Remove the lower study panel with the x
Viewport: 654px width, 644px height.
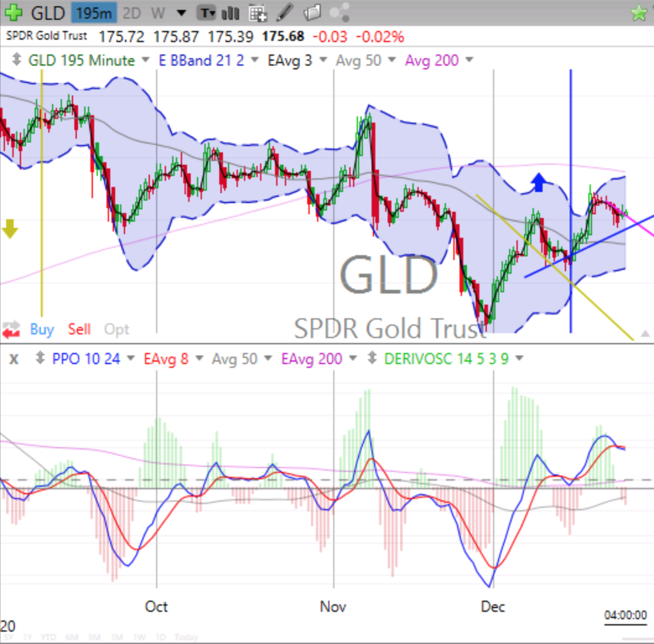(x=14, y=359)
